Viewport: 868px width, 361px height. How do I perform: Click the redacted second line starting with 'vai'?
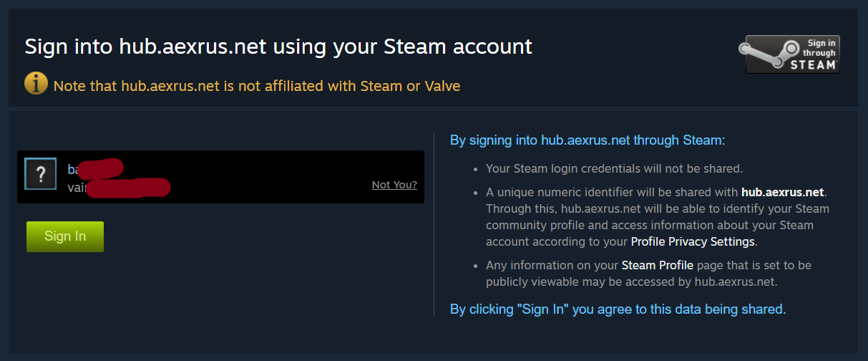(x=119, y=188)
